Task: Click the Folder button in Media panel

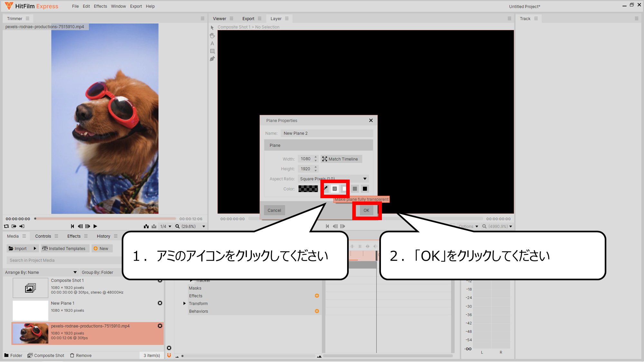Action: (13, 355)
